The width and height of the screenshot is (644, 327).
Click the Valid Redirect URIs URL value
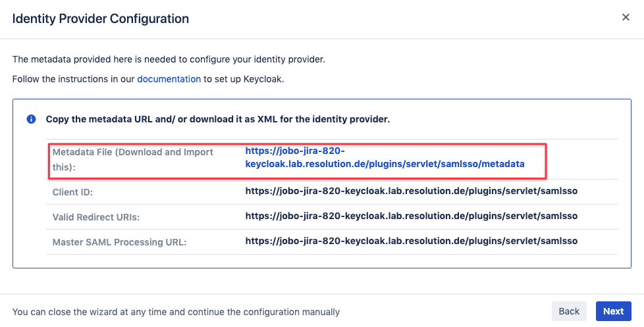(412, 216)
